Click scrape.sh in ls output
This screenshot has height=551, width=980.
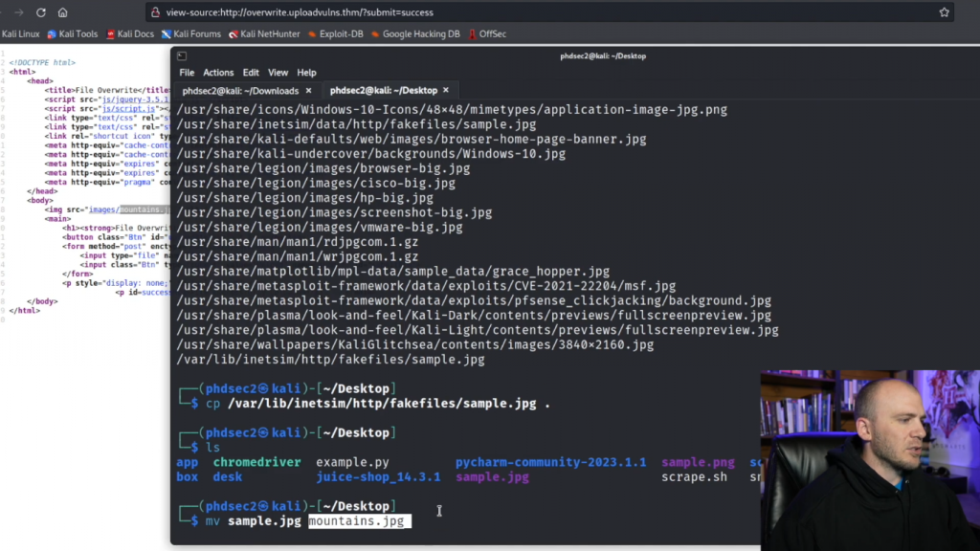pos(695,476)
